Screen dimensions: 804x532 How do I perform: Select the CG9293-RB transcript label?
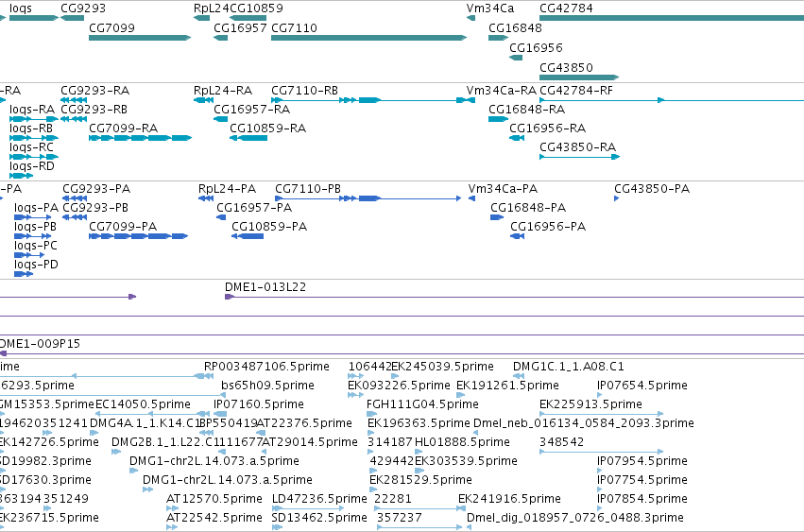click(94, 110)
